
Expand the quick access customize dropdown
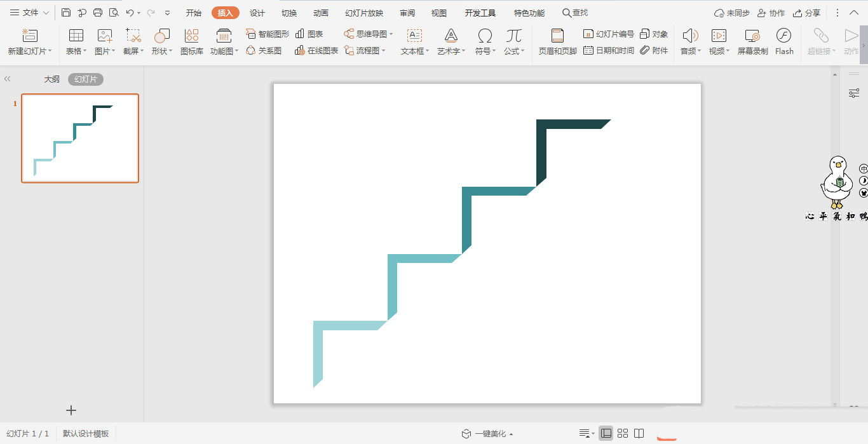pyautogui.click(x=167, y=13)
